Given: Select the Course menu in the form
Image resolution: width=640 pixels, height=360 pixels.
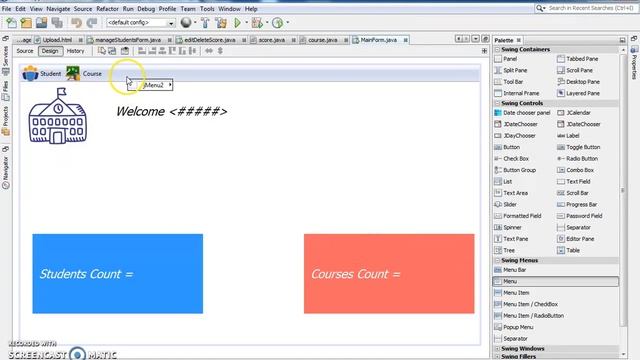Looking at the screenshot, I should pyautogui.click(x=84, y=74).
